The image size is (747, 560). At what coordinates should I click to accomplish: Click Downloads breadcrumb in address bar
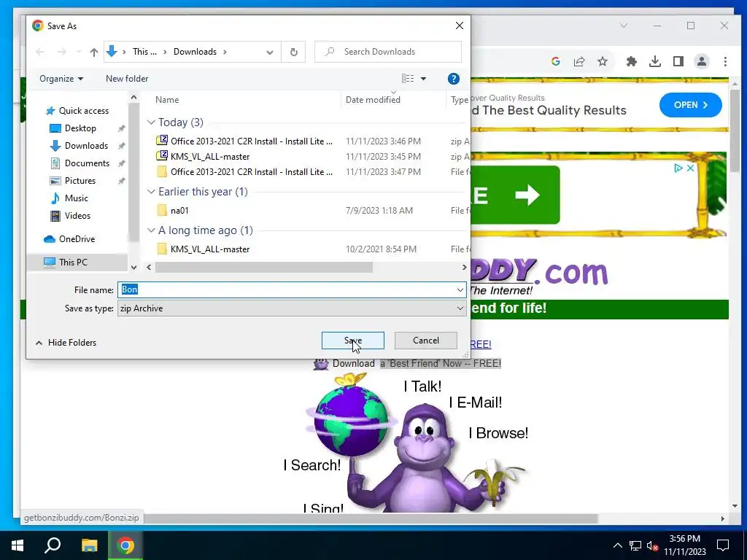(x=195, y=52)
